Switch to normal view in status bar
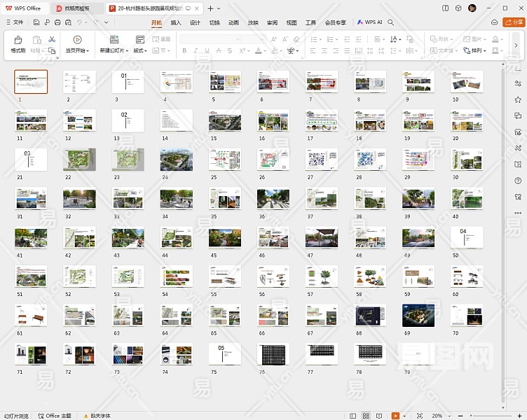This screenshot has width=527, height=420. click(x=354, y=416)
